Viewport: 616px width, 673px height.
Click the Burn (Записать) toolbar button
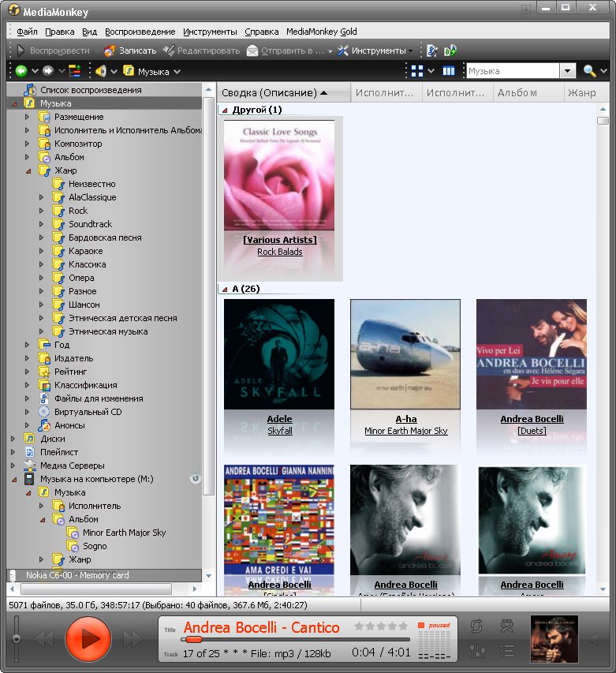[130, 50]
